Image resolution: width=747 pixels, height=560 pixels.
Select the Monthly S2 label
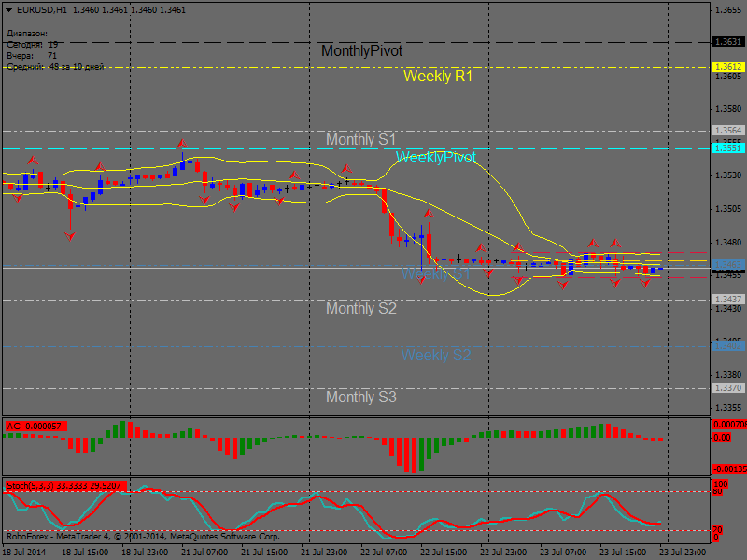[361, 309]
